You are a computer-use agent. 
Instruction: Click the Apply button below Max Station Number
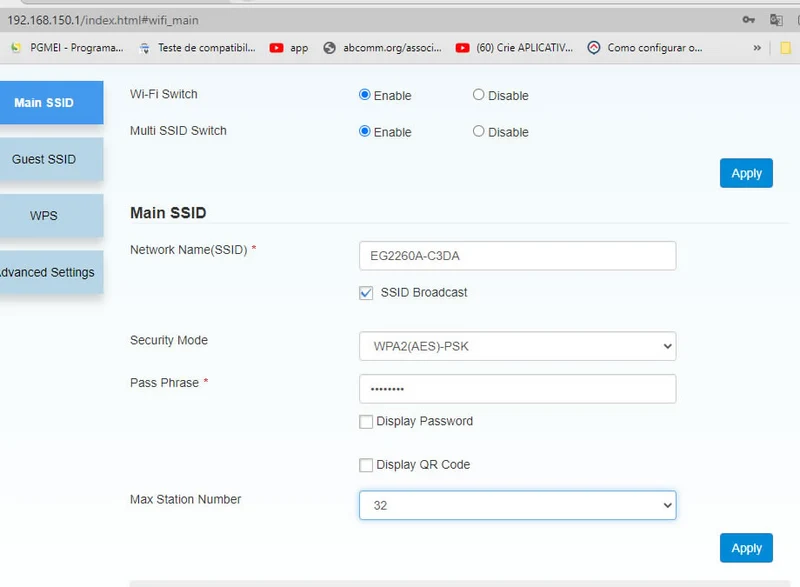click(x=746, y=548)
